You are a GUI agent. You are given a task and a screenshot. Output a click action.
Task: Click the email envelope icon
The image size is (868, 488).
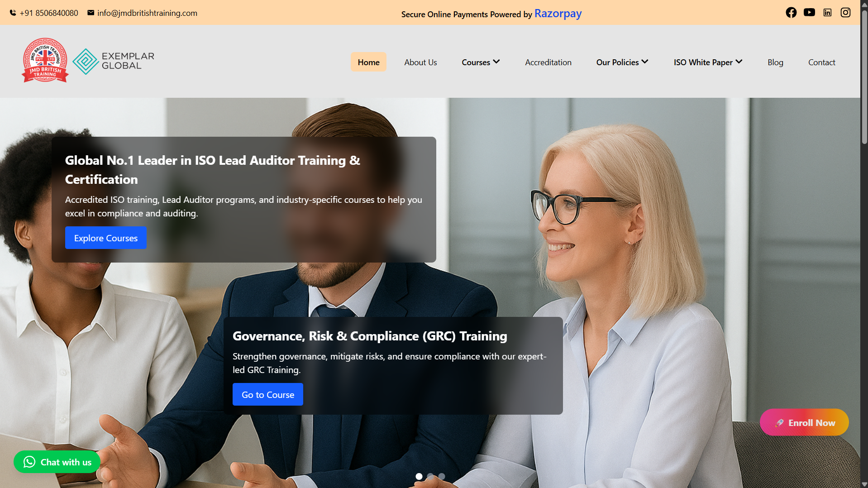(x=91, y=13)
